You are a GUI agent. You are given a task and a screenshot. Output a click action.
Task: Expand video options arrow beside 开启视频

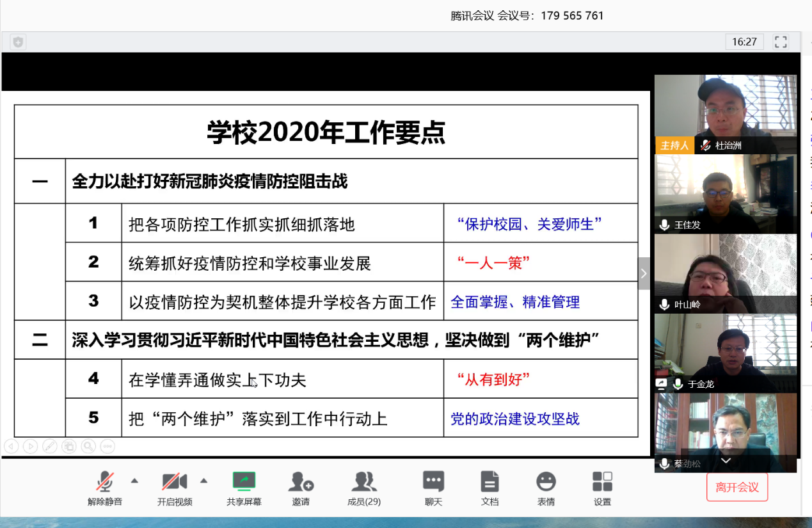click(203, 480)
